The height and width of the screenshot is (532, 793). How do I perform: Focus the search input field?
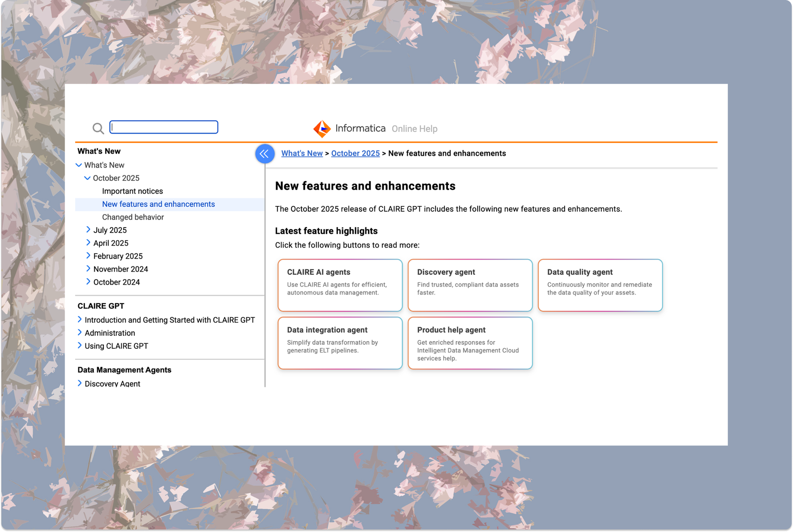[x=164, y=127]
